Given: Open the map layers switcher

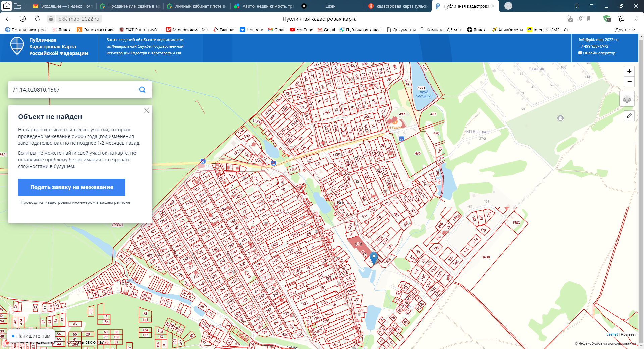Looking at the screenshot, I should coord(627,99).
